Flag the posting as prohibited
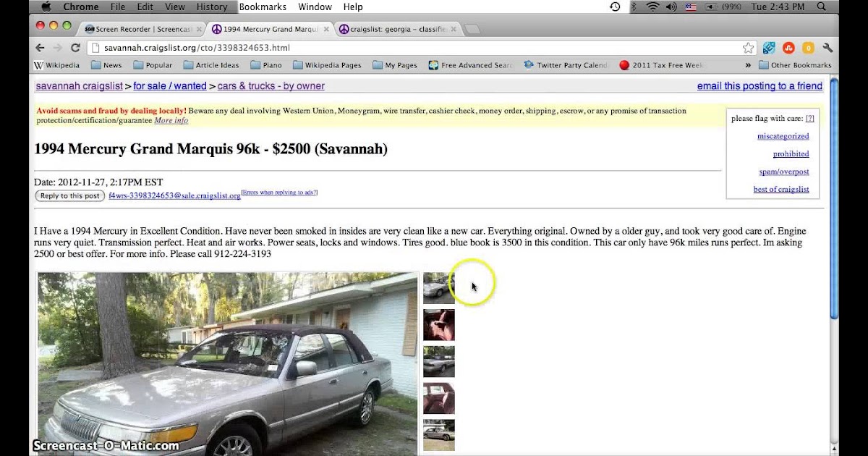This screenshot has width=868, height=456. 791,154
